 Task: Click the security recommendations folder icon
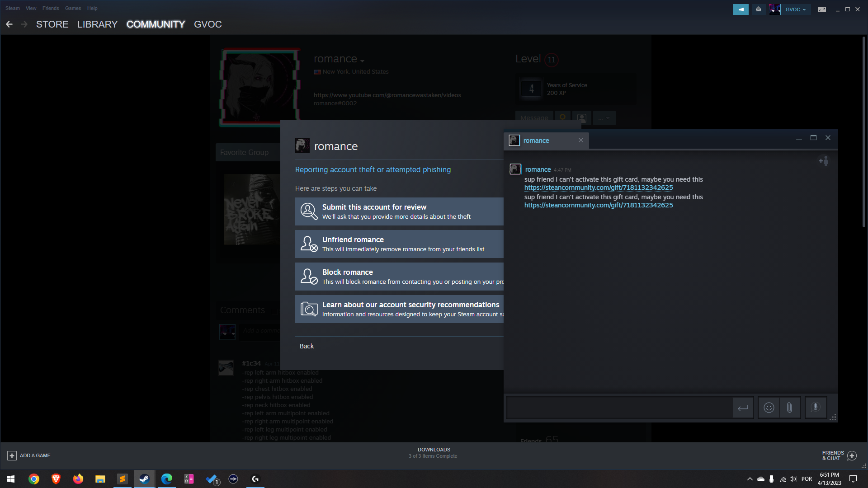point(309,309)
